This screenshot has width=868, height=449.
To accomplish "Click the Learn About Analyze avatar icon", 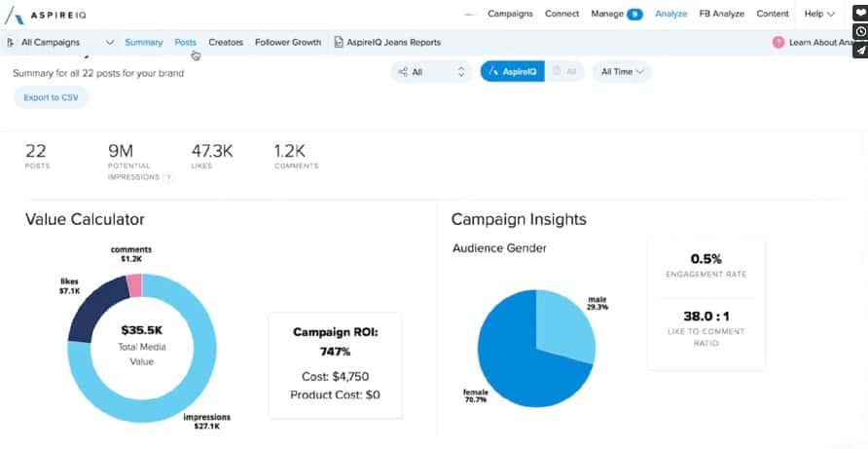I will pyautogui.click(x=778, y=43).
